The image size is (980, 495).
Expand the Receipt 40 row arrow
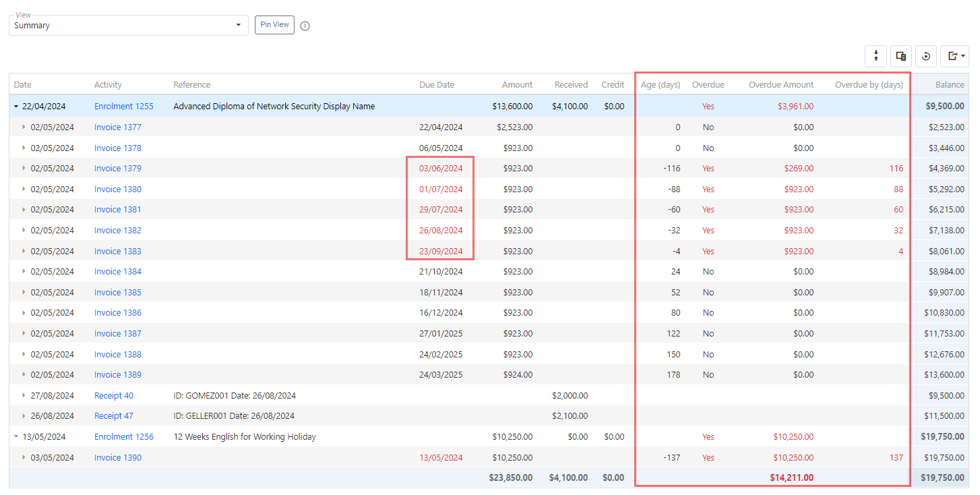pos(24,396)
